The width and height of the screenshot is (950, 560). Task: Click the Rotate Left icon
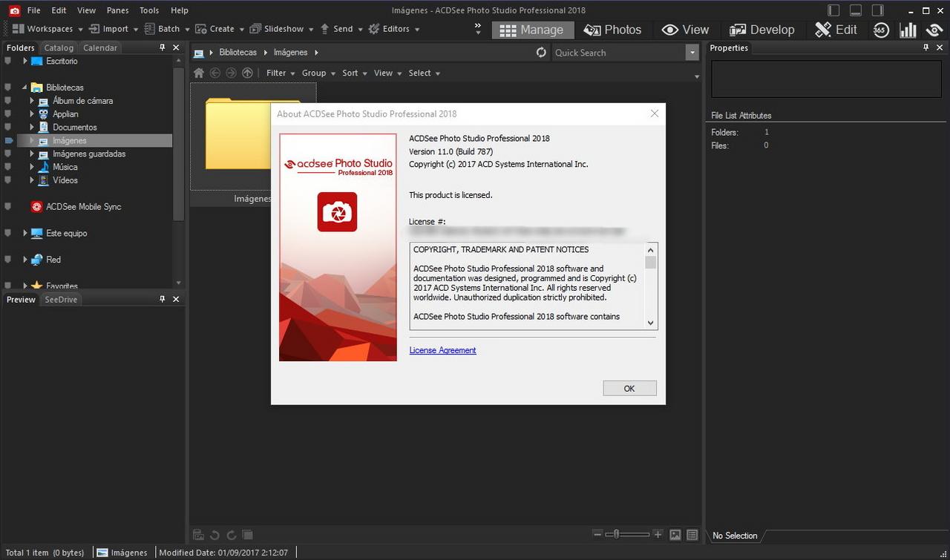click(214, 535)
